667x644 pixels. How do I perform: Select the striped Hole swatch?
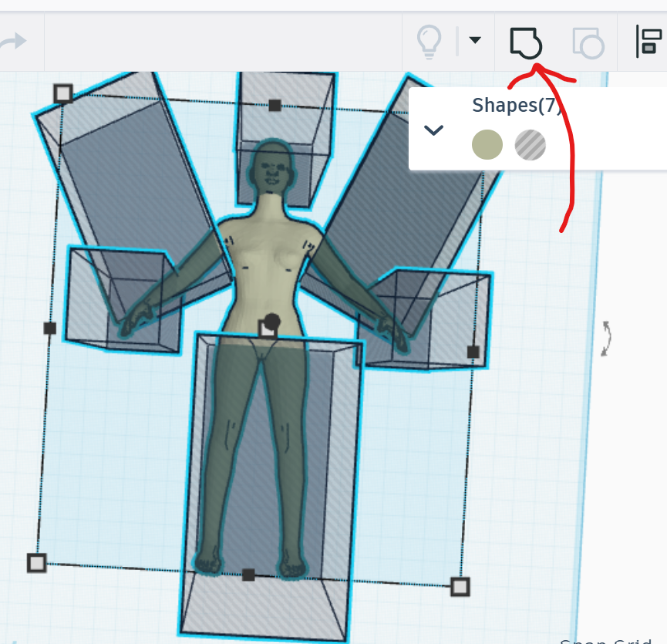pos(530,145)
